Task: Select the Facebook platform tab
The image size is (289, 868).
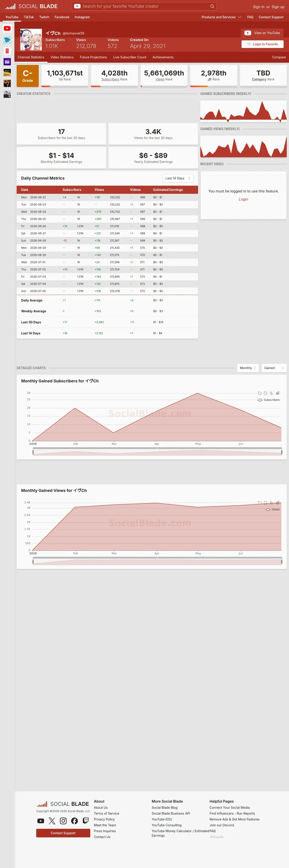Action: (62, 17)
